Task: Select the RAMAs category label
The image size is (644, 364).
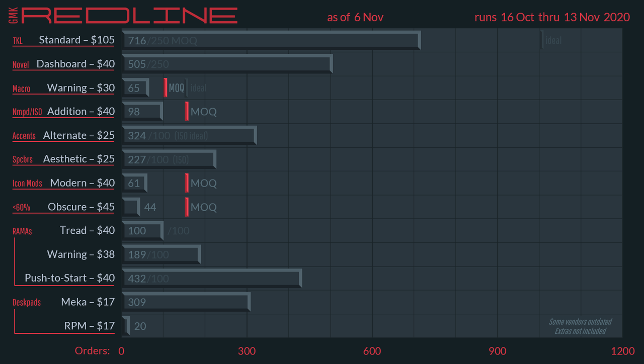Action: point(22,231)
